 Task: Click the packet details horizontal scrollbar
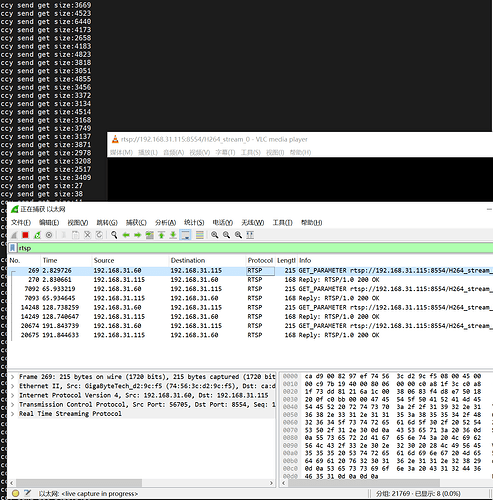141,483
